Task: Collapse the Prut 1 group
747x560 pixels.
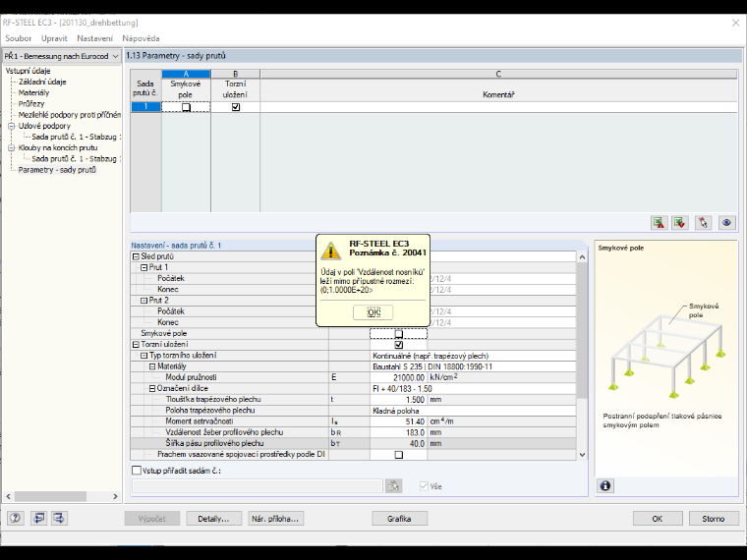Action: 144,267
